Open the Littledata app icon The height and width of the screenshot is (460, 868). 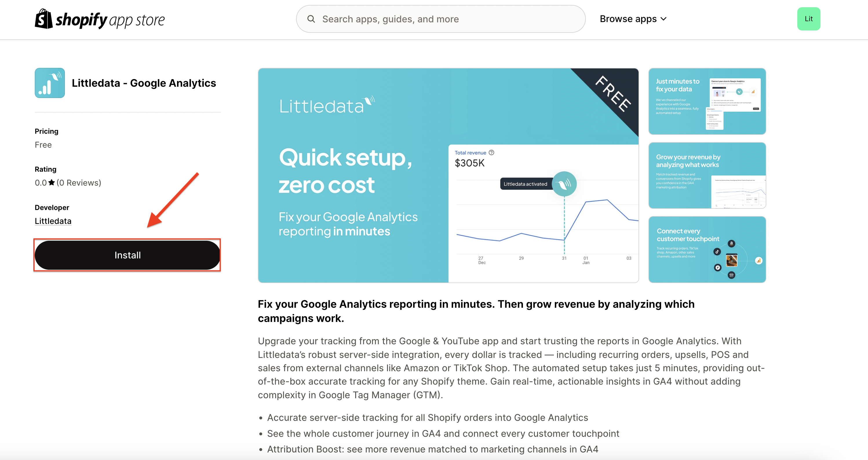(x=50, y=83)
